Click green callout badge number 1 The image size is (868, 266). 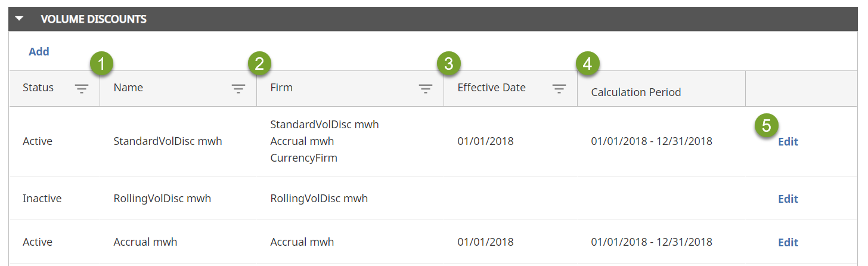click(102, 64)
